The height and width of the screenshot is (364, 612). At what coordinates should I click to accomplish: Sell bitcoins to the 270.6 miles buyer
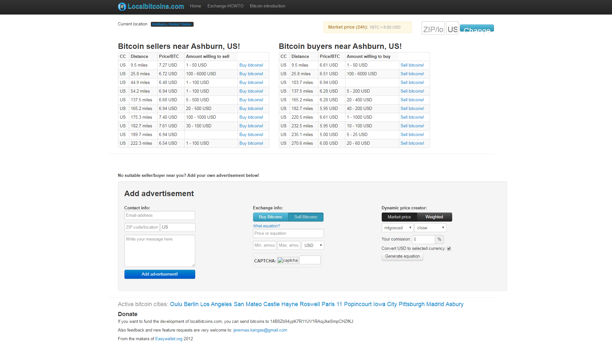click(412, 143)
